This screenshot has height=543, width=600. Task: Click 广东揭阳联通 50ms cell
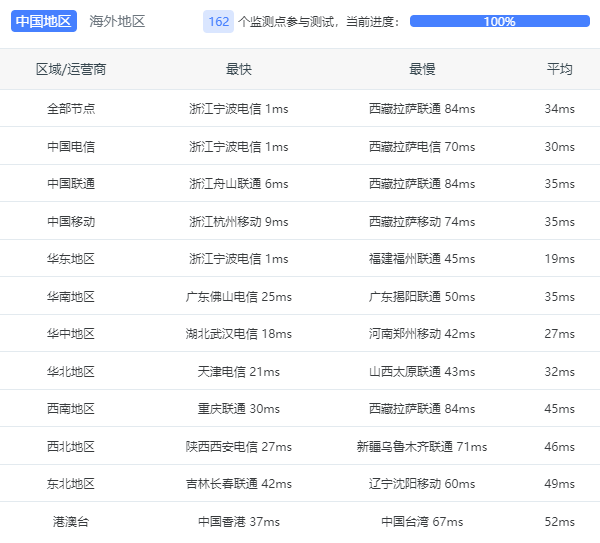pos(422,297)
